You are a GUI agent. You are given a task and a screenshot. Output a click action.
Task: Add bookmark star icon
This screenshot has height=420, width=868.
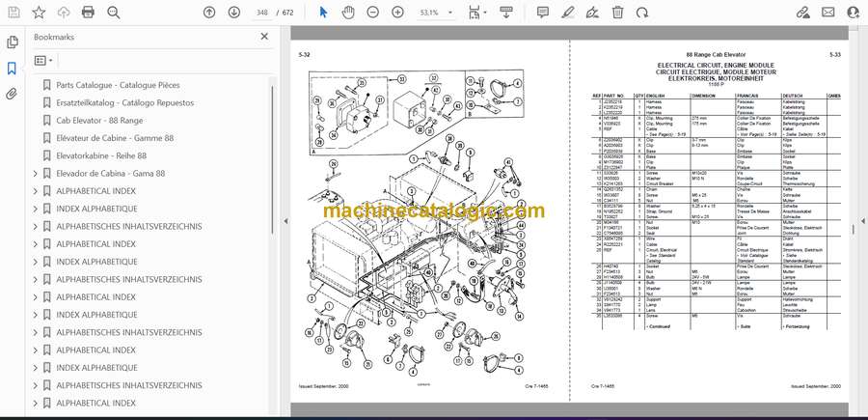coord(39,13)
